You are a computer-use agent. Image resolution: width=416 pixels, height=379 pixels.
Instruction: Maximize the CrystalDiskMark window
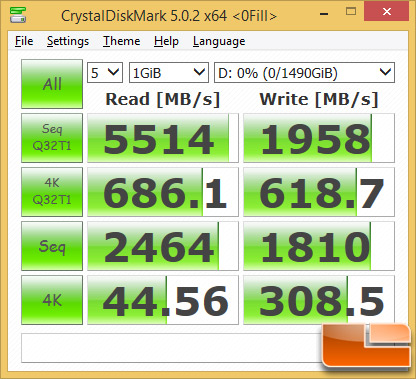pyautogui.click(x=351, y=12)
